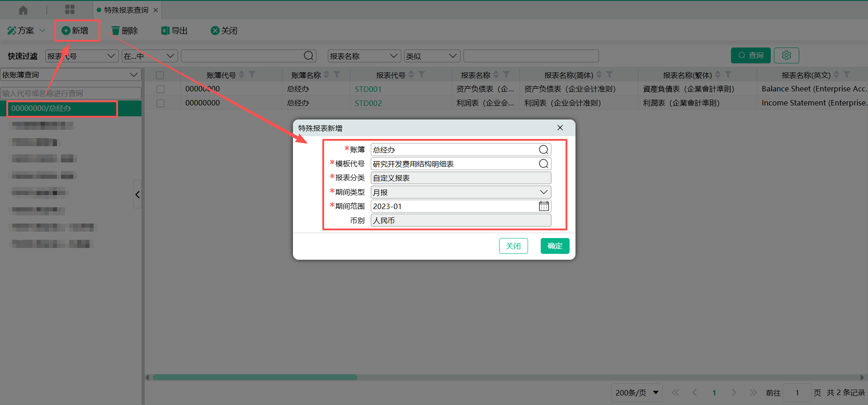Open the gear settings icon beside 查询
Screen dimensions: 868x405
coord(786,55)
